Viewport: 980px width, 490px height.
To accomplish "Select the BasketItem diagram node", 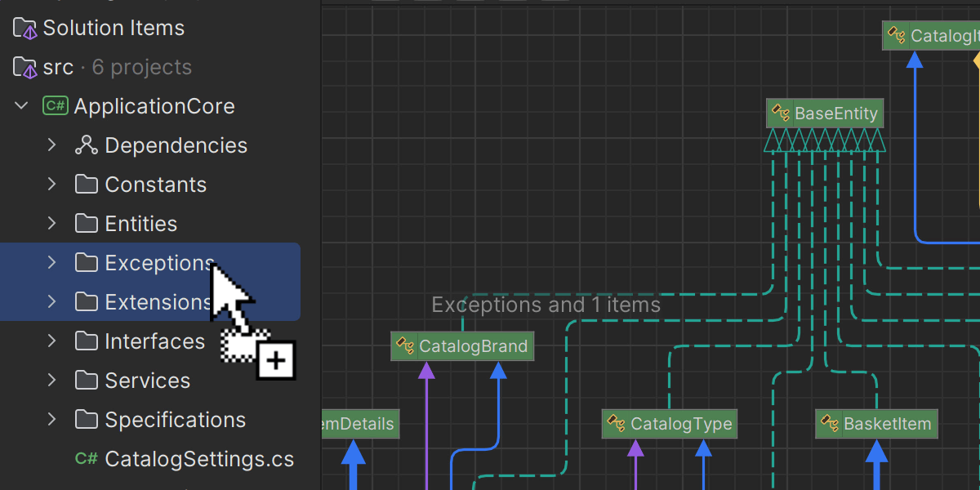I will (x=876, y=424).
